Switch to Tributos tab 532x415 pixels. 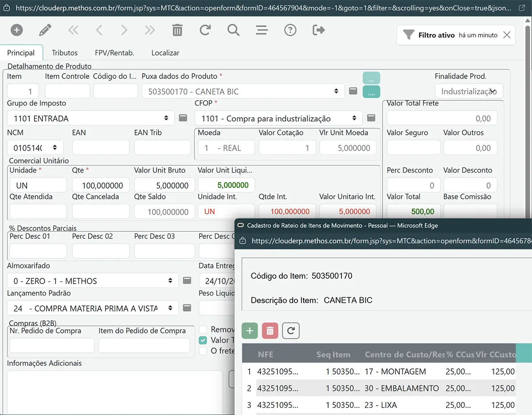65,53
